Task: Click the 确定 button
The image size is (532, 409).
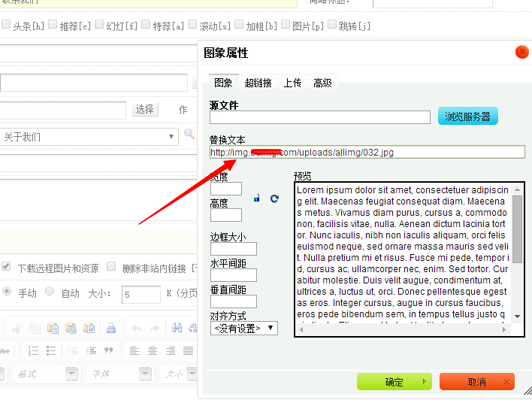Action: (394, 382)
